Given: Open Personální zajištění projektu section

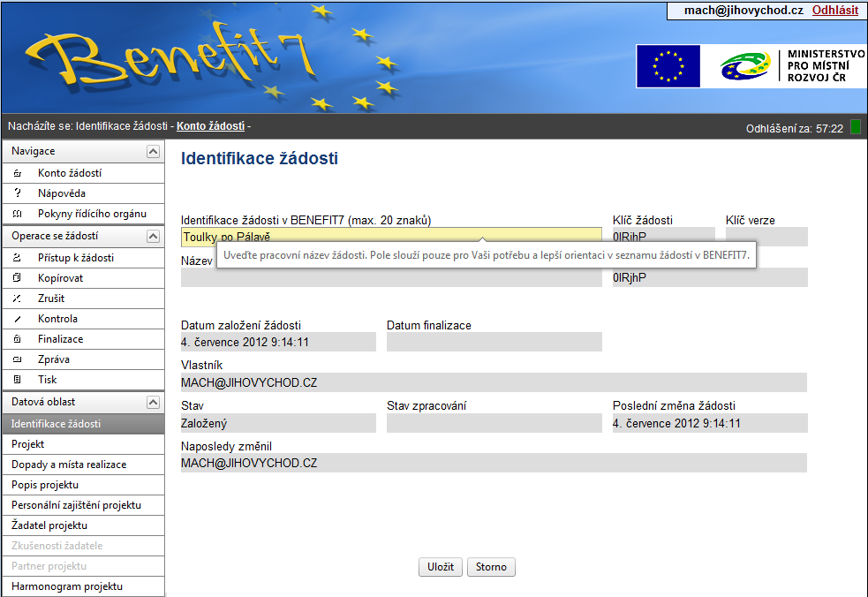Looking at the screenshot, I should coord(84,505).
